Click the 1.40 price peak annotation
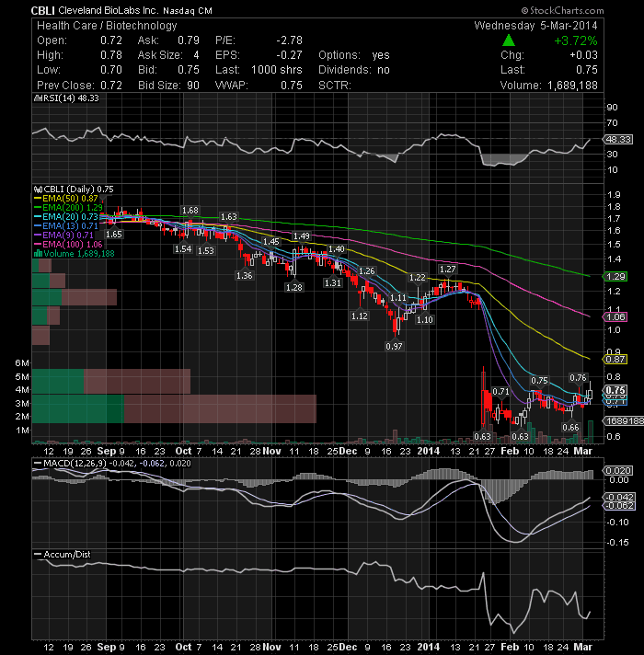Viewport: 644px width, 655px height. (336, 249)
